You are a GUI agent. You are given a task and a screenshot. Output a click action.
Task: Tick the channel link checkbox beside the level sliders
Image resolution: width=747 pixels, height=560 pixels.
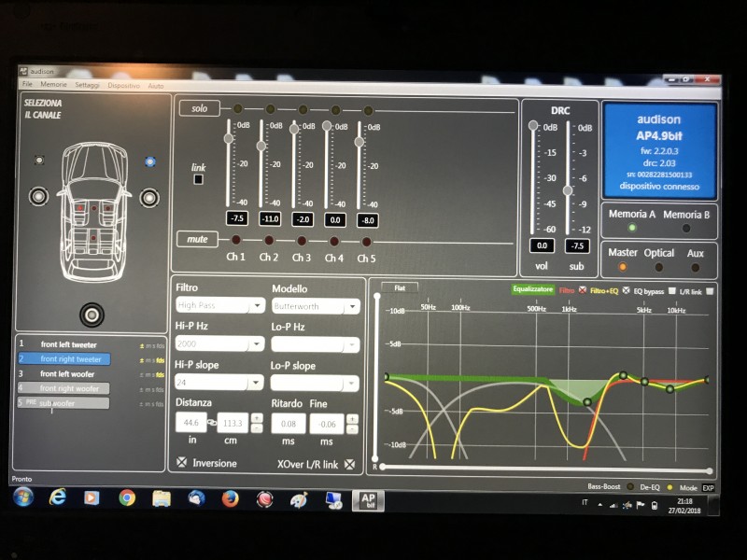point(199,179)
